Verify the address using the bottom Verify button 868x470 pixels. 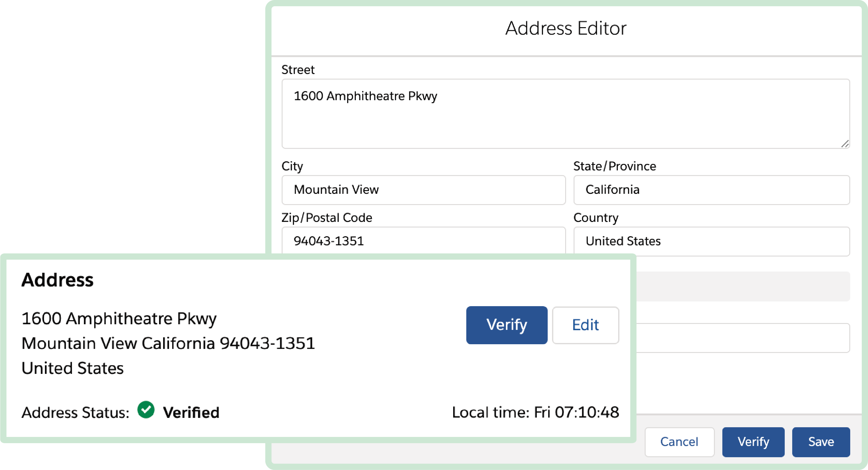click(754, 442)
